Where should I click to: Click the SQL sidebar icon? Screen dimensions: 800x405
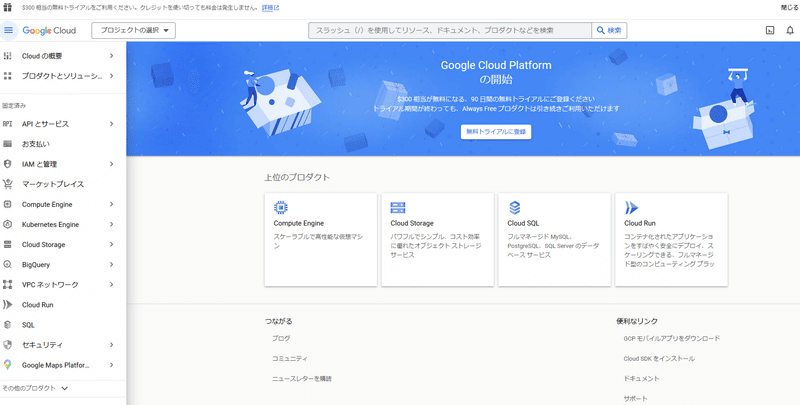[x=8, y=325]
